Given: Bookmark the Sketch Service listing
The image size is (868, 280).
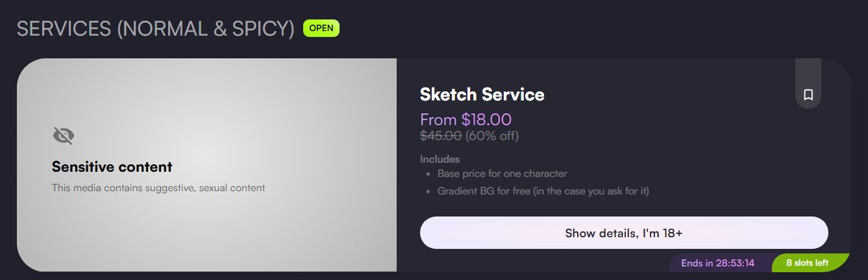Looking at the screenshot, I should pyautogui.click(x=808, y=95).
